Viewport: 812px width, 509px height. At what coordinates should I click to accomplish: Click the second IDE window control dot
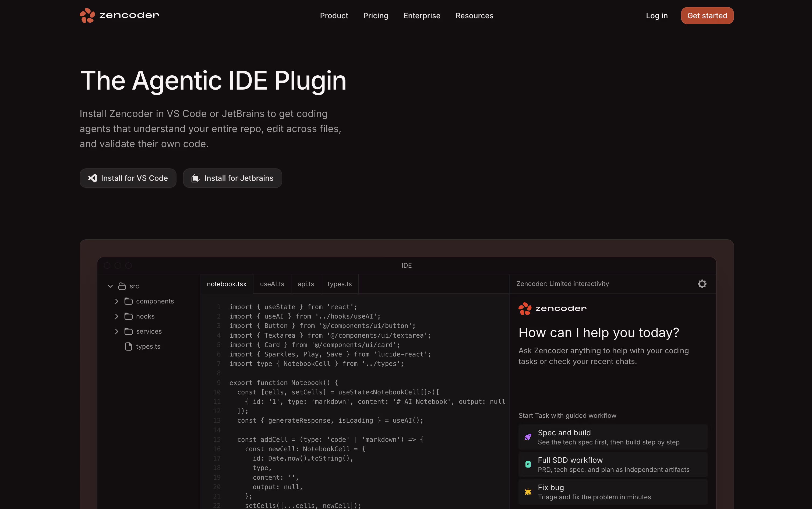(x=118, y=265)
